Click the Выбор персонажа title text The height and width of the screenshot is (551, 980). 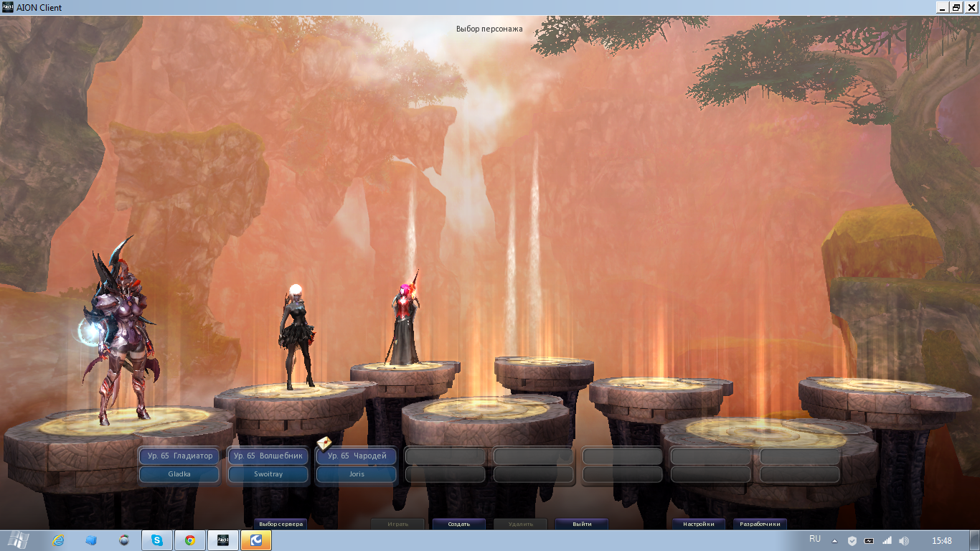click(x=489, y=29)
